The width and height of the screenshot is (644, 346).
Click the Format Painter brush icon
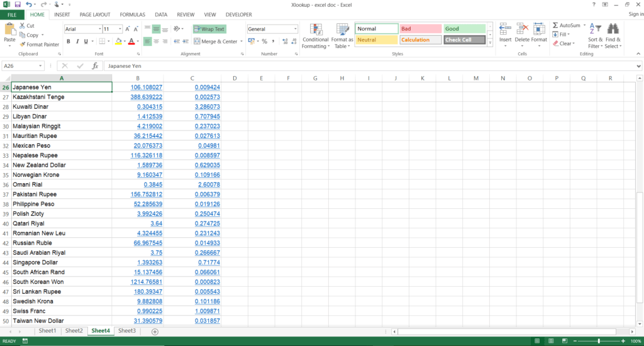pos(23,45)
